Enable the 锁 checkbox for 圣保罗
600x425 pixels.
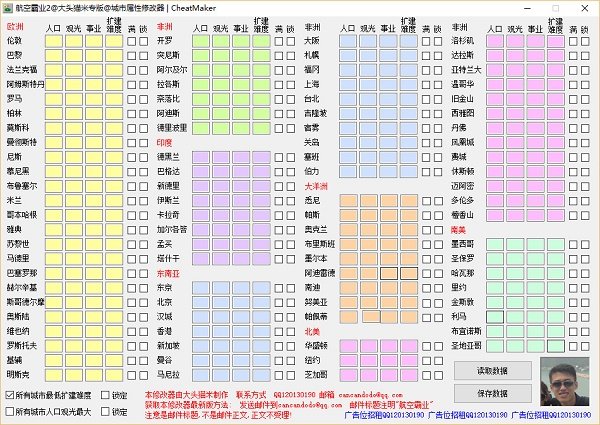tap(585, 259)
